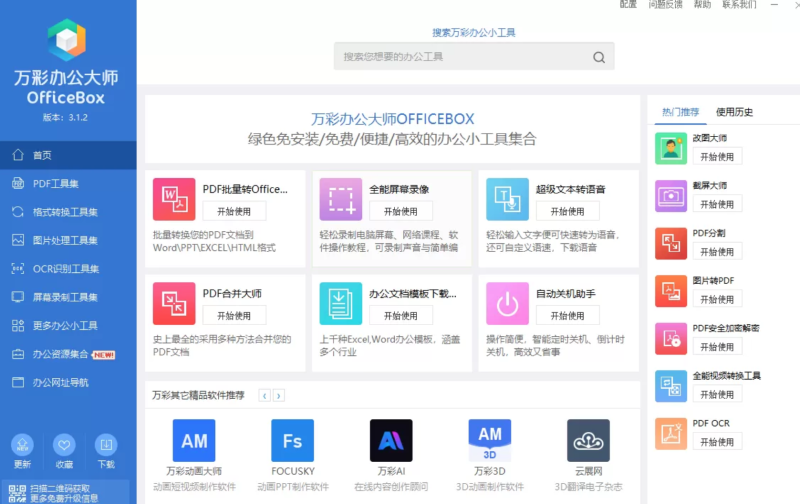Viewport: 800px width, 504px height.
Task: Open the 全能屏幕录像 icon
Action: (341, 199)
